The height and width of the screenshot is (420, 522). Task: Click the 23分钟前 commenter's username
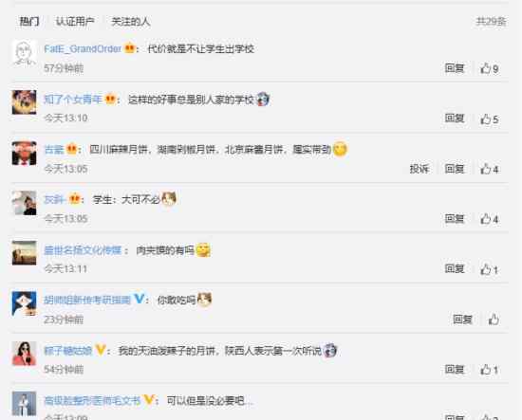coord(87,300)
